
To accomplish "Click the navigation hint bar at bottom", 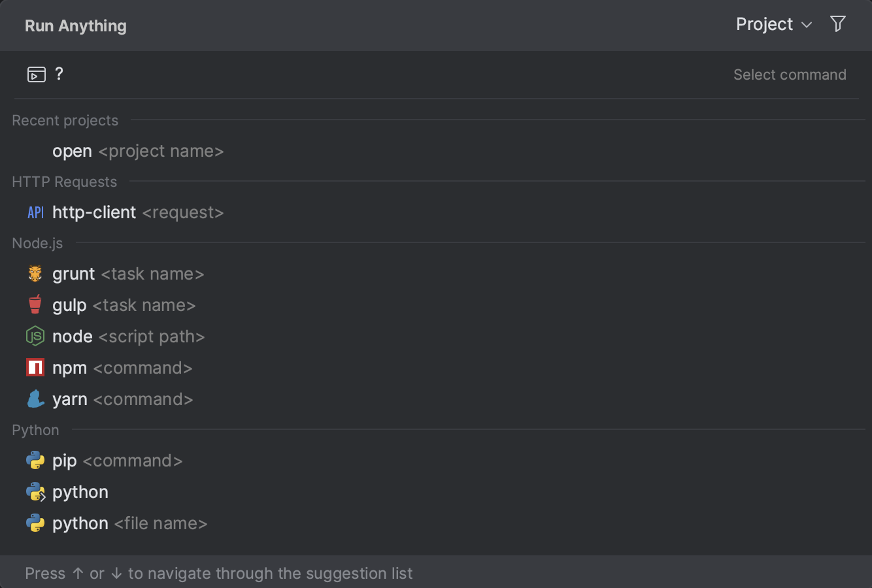I will tap(219, 573).
